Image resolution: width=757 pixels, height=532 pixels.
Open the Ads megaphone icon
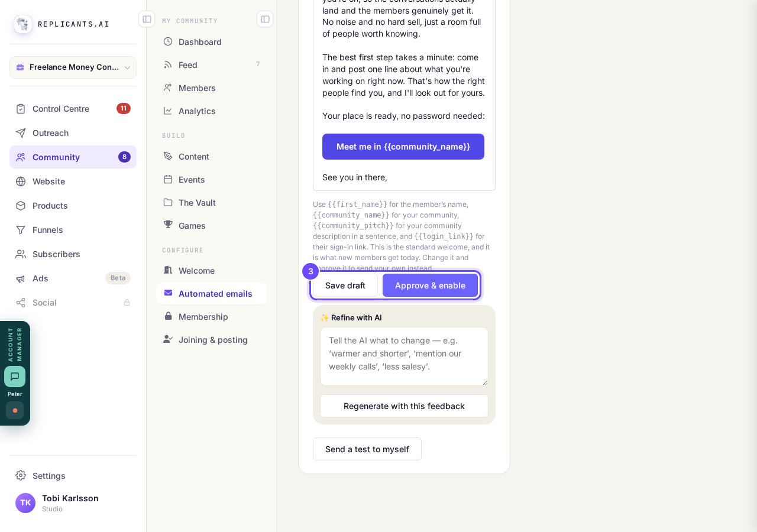tap(21, 278)
